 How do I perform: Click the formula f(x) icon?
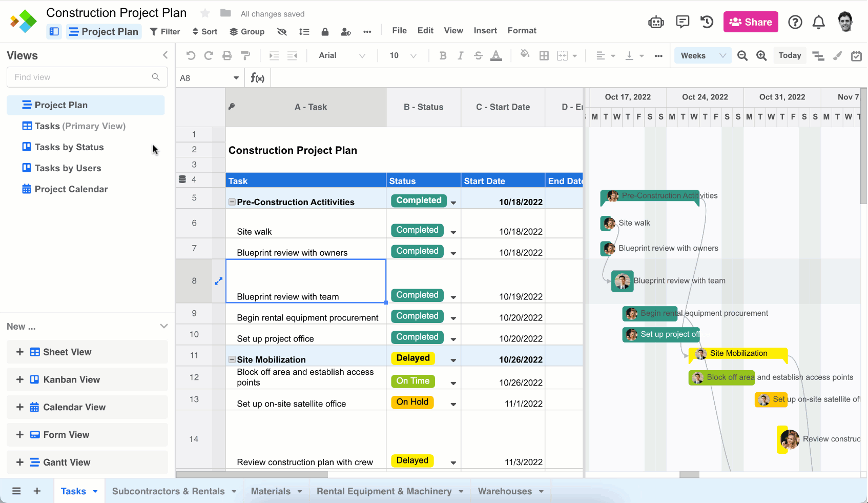pyautogui.click(x=258, y=77)
